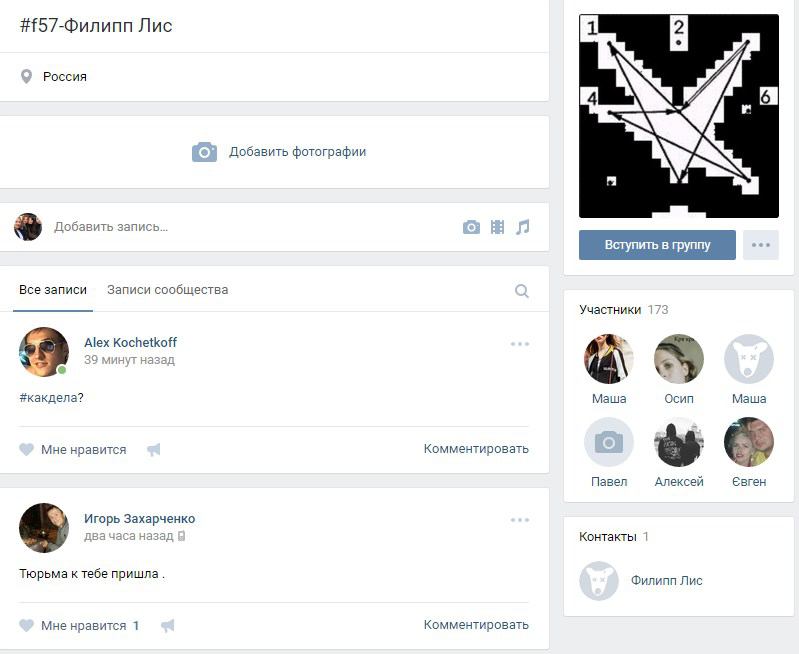Click the like count 1 on Игорь's post
The height and width of the screenshot is (654, 799).
pyautogui.click(x=136, y=625)
